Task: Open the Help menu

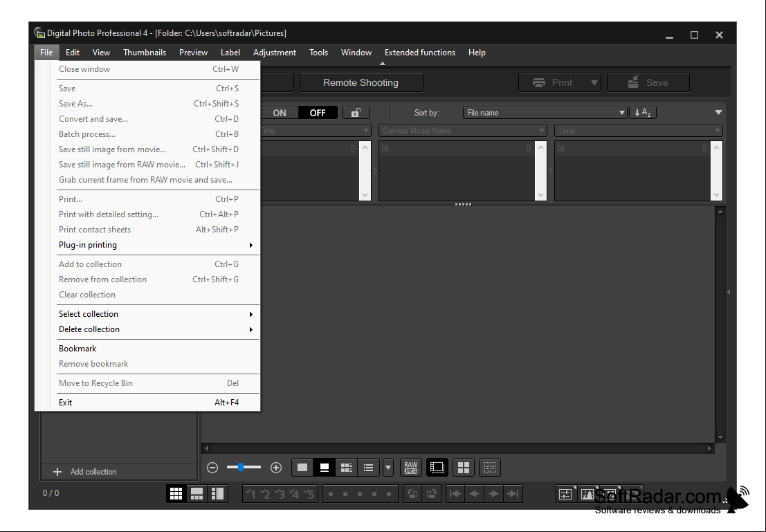Action: [x=477, y=53]
